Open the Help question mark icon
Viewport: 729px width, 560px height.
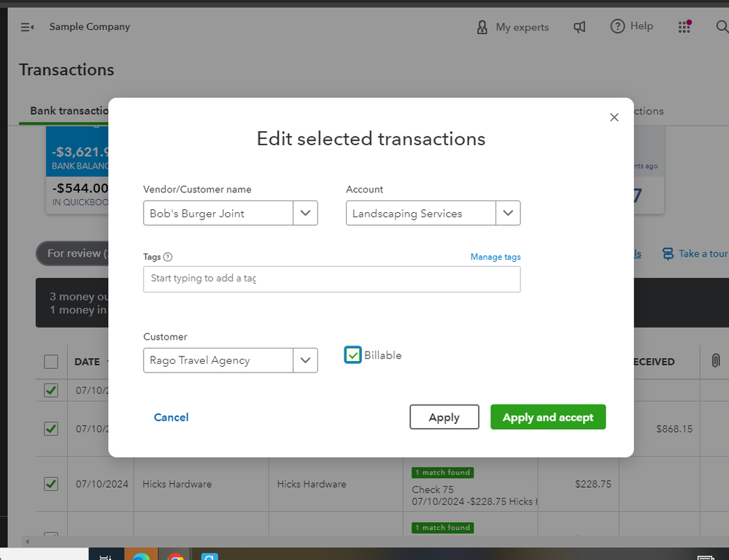[617, 26]
